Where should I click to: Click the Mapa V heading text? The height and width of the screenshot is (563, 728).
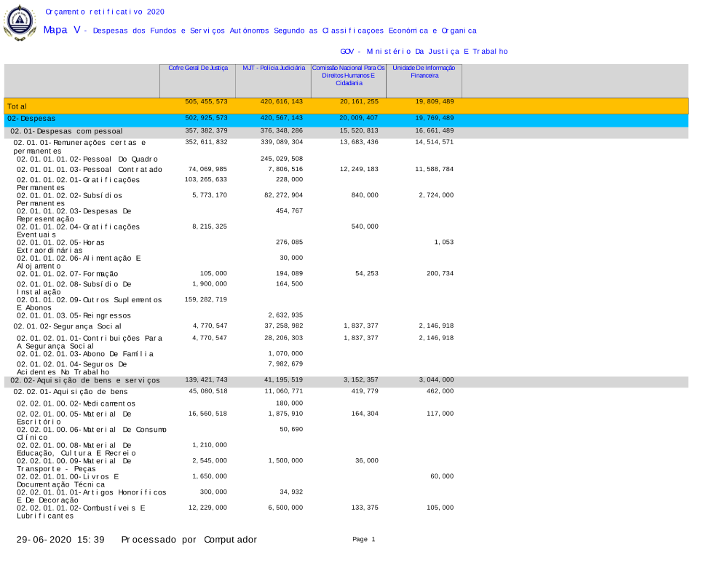pos(62,31)
